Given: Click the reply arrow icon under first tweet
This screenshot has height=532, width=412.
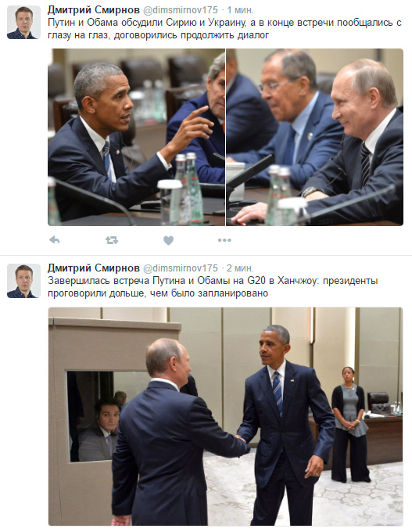Looking at the screenshot, I should (54, 240).
